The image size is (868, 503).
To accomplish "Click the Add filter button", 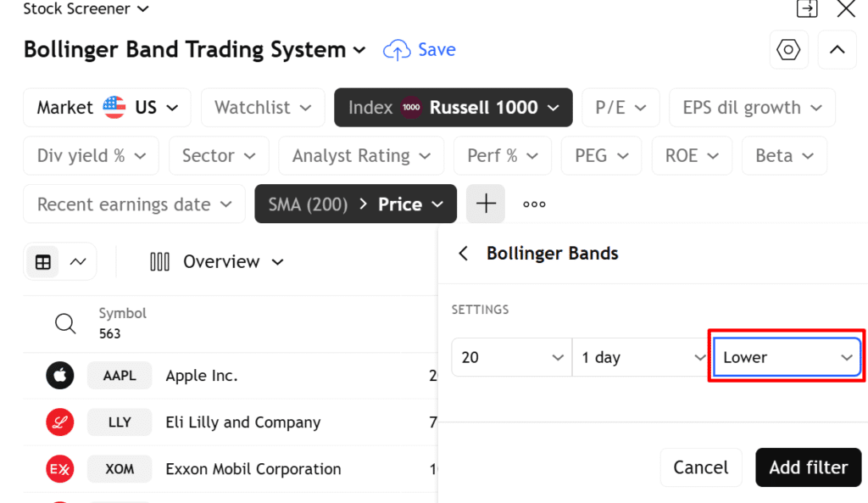I will click(808, 467).
